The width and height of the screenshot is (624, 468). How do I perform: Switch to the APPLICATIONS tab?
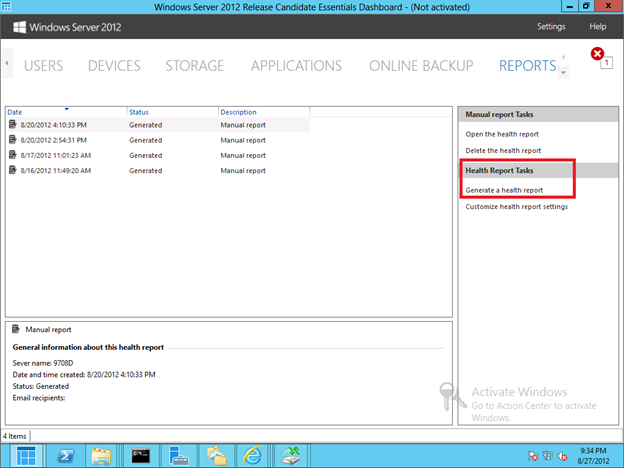[296, 66]
